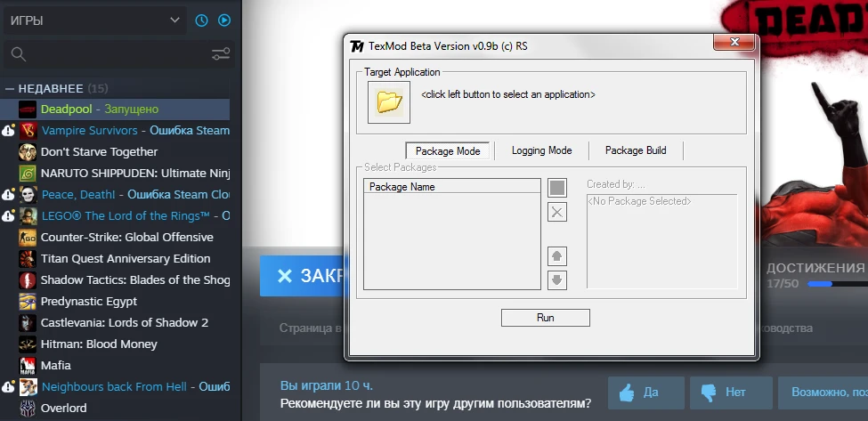Click the Нет thumbs-down button
Viewport: 868px width, 421px height.
pyautogui.click(x=731, y=393)
